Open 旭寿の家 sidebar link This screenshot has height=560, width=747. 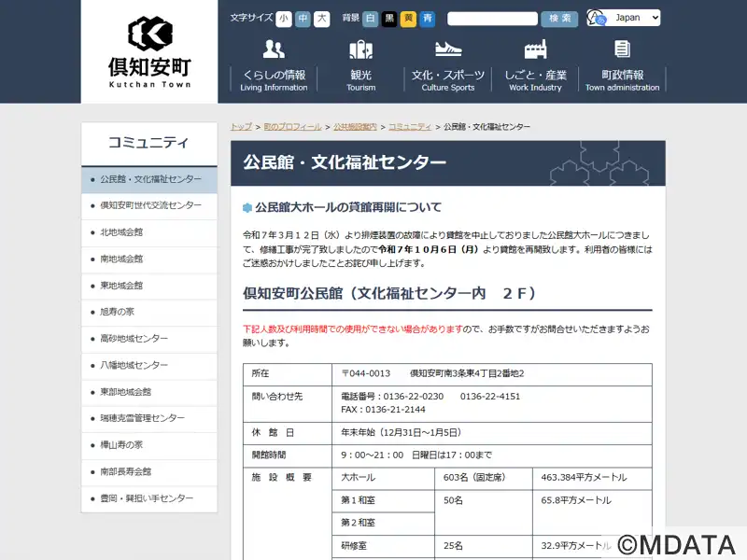click(149, 312)
